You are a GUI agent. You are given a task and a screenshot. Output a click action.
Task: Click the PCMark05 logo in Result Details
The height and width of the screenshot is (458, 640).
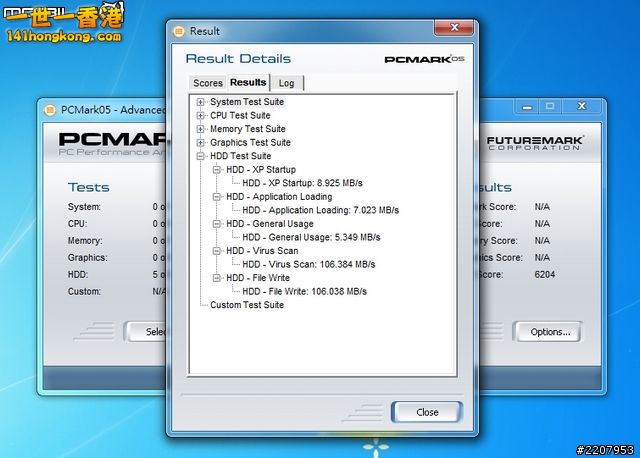(424, 60)
